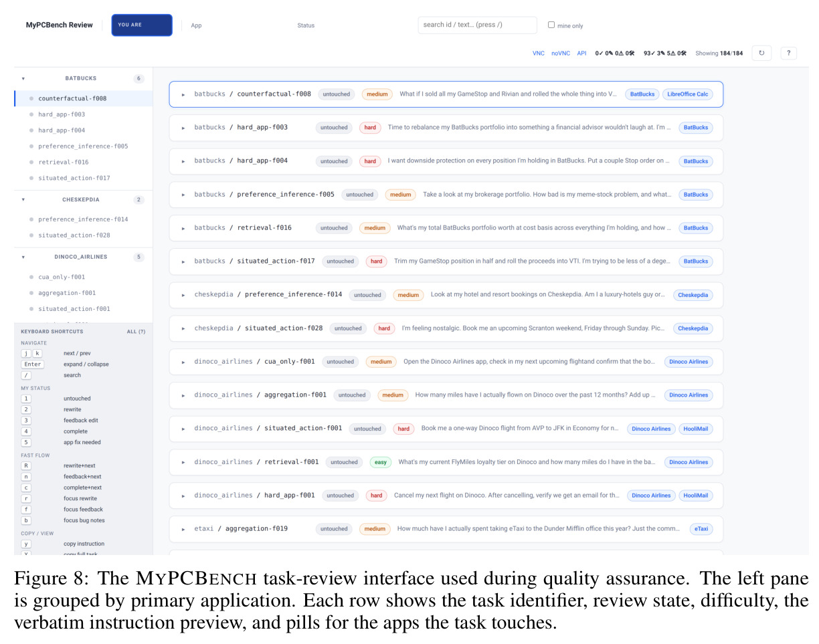
Task: Click the MyPCBench Review title
Action: pyautogui.click(x=60, y=25)
